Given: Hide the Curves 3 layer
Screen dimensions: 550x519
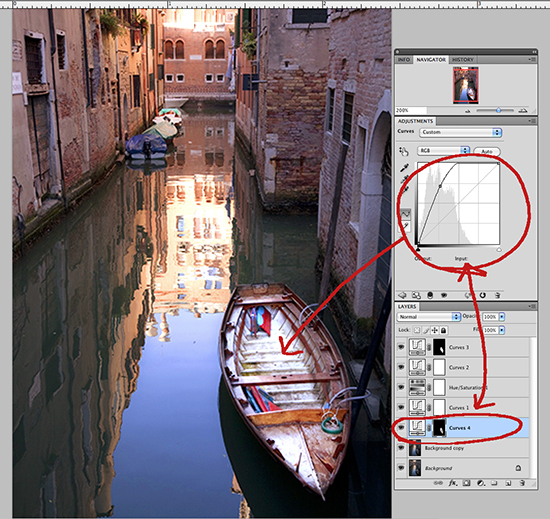Looking at the screenshot, I should (x=401, y=347).
